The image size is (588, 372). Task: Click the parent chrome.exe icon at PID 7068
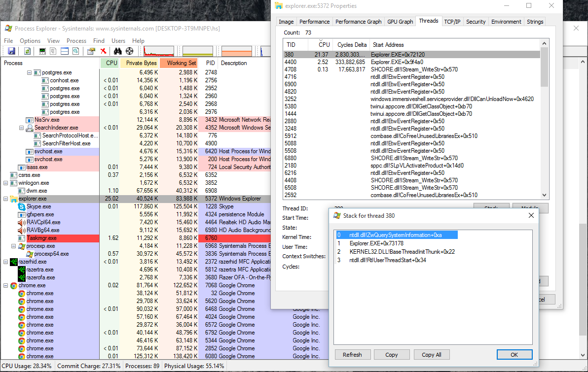click(14, 285)
